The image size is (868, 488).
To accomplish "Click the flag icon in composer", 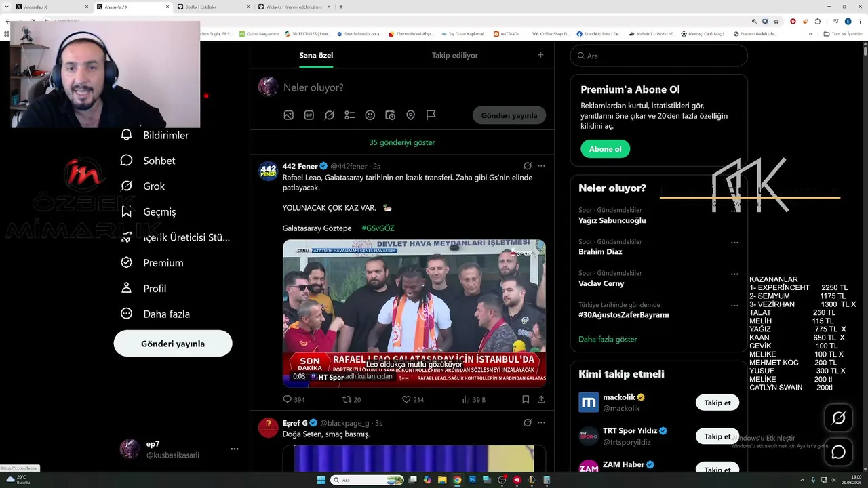I will 431,115.
